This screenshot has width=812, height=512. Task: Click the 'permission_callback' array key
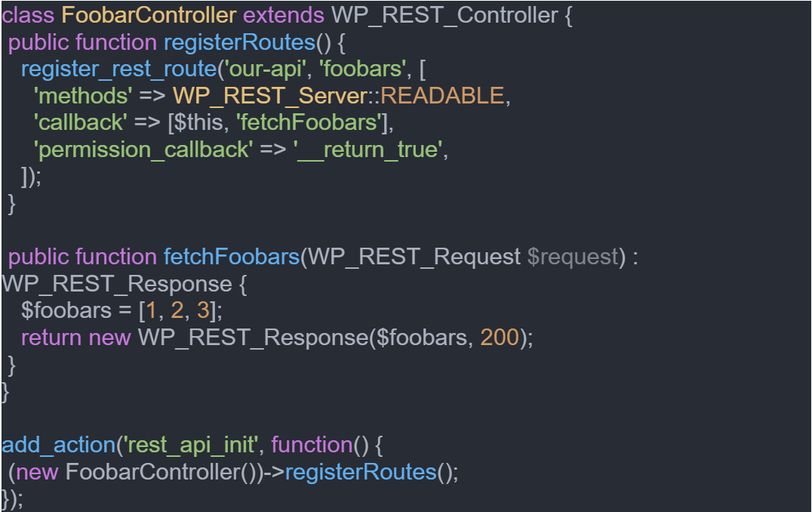tap(142, 150)
